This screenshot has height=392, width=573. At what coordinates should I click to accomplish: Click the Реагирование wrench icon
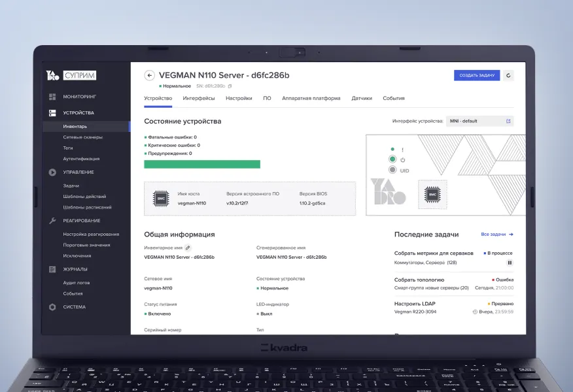tap(52, 221)
